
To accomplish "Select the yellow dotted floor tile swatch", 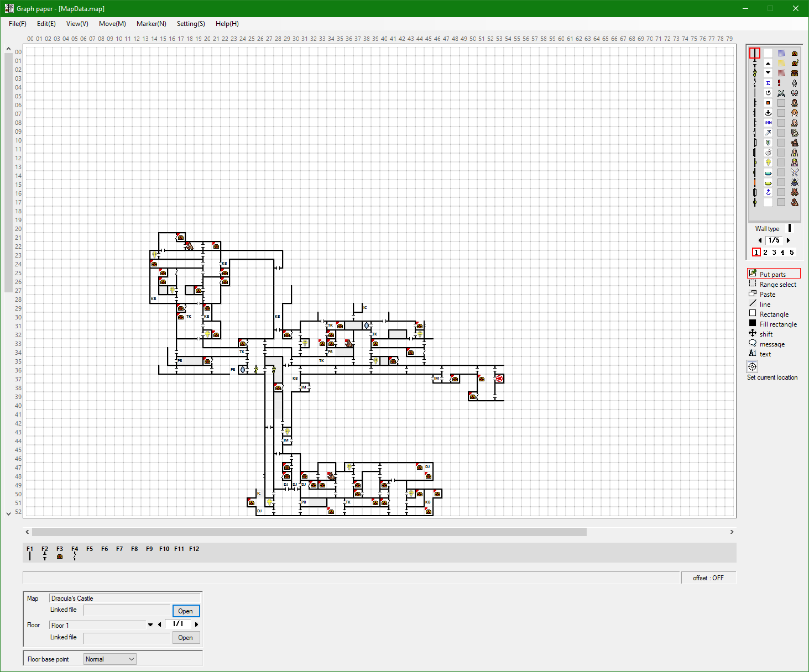I will pyautogui.click(x=781, y=63).
